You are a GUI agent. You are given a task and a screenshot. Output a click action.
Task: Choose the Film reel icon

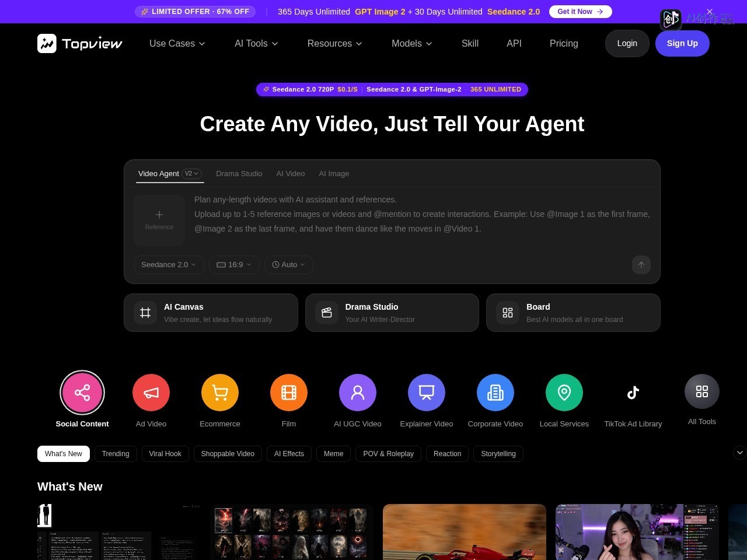[x=289, y=393]
